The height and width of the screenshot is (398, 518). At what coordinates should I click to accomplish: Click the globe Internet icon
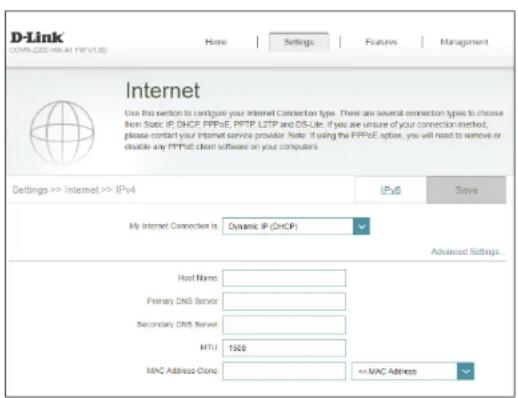click(62, 133)
